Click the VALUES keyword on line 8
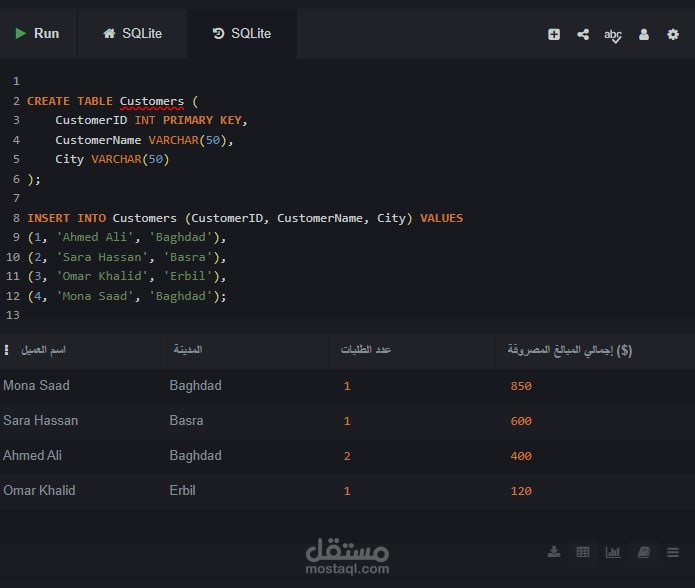Image resolution: width=695 pixels, height=588 pixels. 441,218
